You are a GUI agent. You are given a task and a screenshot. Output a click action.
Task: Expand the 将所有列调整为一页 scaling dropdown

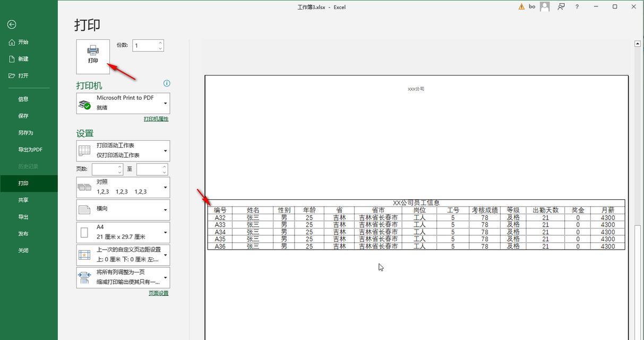coord(123,277)
